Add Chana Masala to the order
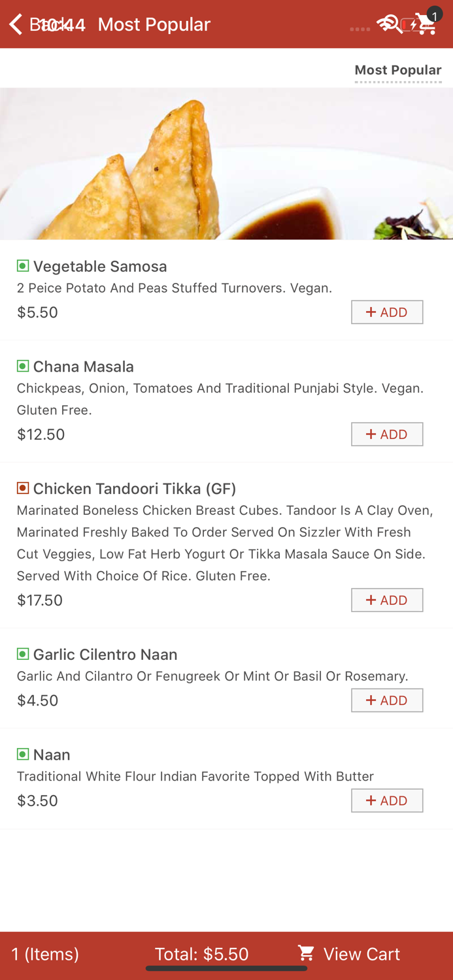The image size is (453, 980). point(387,434)
